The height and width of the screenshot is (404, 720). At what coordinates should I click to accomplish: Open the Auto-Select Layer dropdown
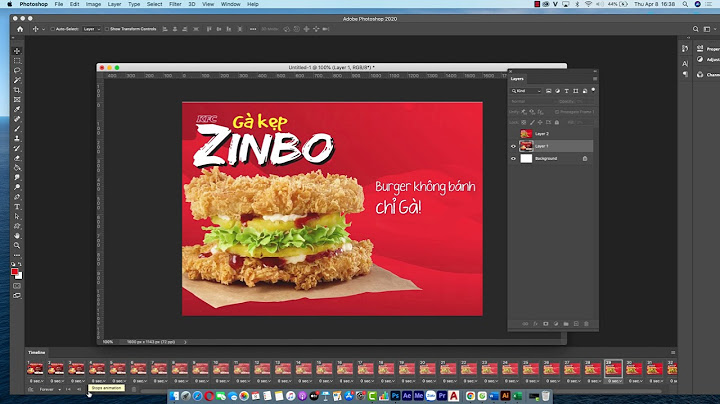[91, 29]
